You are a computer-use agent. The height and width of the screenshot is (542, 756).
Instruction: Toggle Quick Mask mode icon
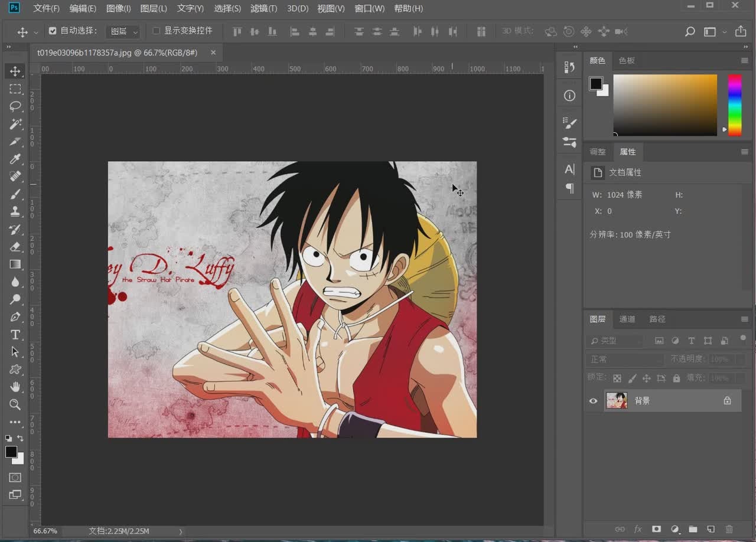pos(15,477)
